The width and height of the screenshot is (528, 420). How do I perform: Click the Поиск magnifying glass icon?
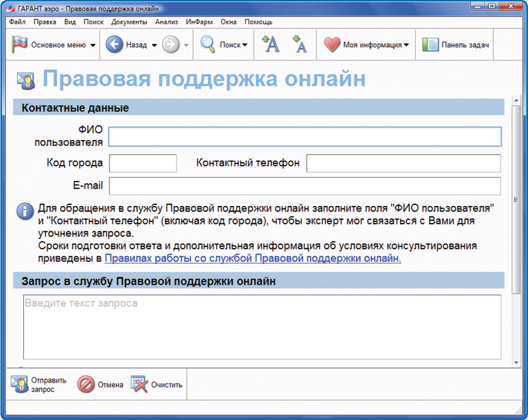(x=207, y=45)
